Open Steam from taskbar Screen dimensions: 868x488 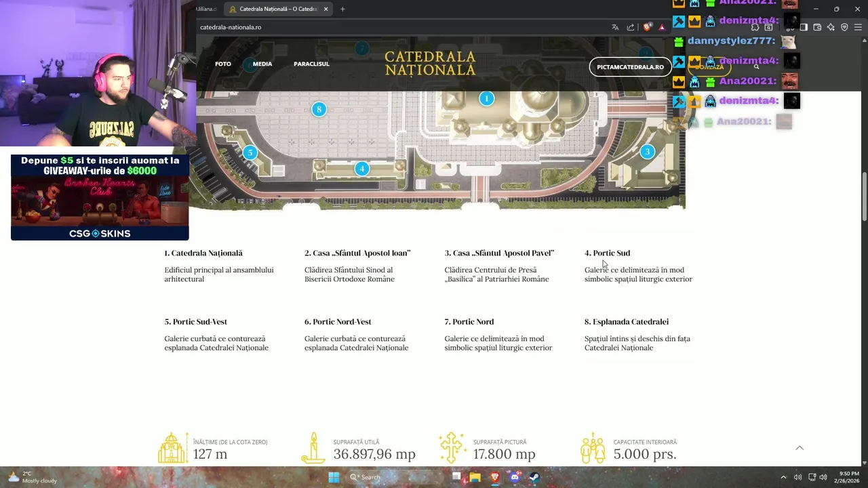[534, 477]
